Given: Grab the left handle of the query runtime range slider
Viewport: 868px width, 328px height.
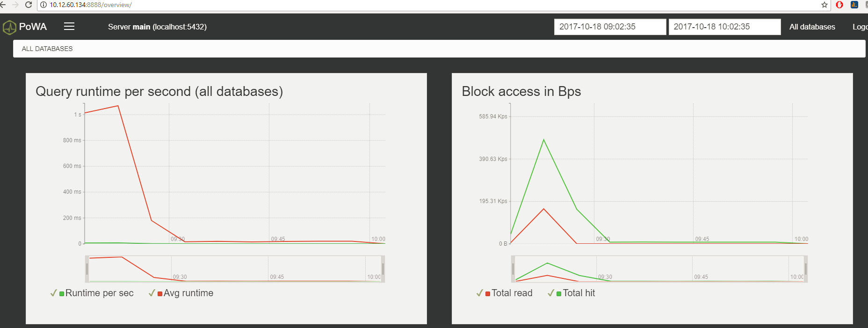Looking at the screenshot, I should coord(87,269).
